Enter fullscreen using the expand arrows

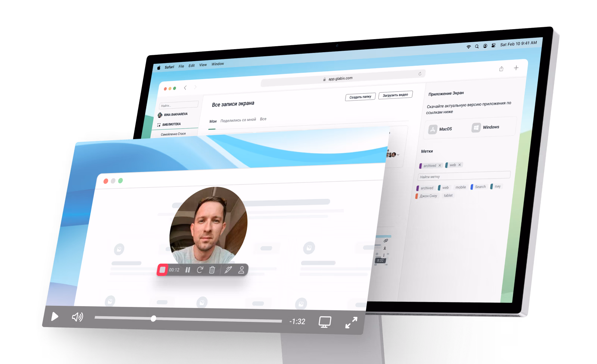[351, 323]
